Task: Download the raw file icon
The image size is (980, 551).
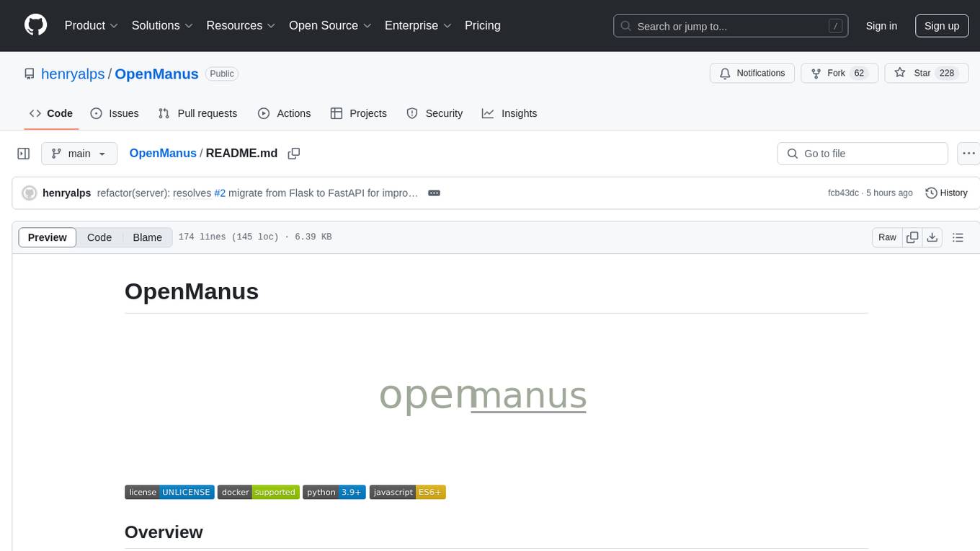Action: point(932,237)
